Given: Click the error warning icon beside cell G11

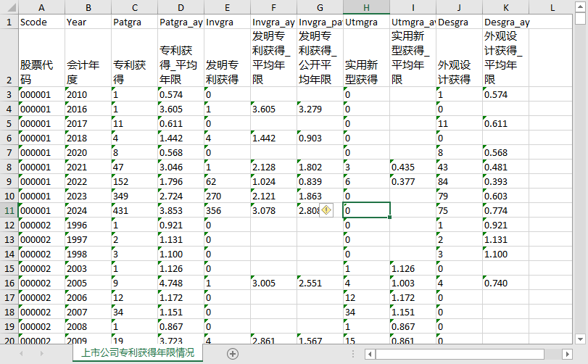Looking at the screenshot, I should pos(326,210).
